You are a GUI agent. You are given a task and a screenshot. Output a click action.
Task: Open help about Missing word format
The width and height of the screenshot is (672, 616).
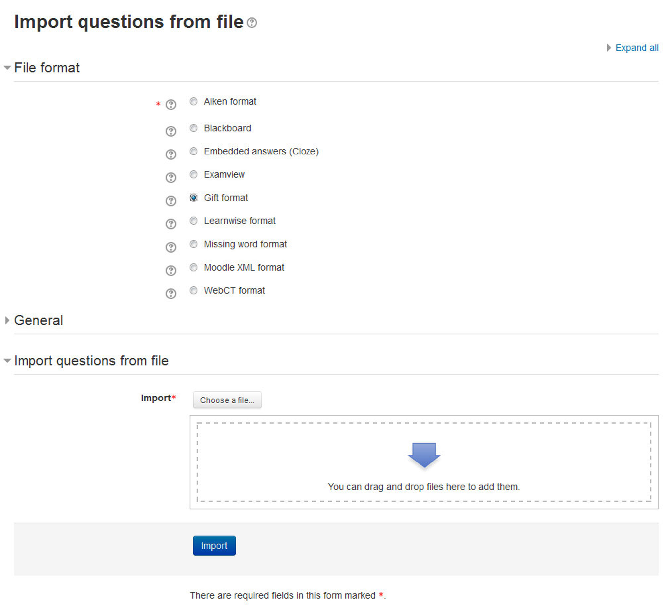point(171,247)
